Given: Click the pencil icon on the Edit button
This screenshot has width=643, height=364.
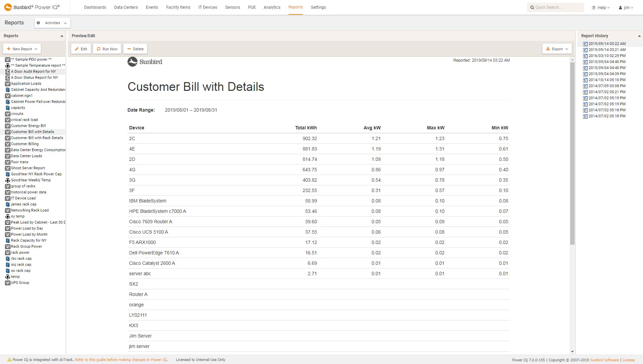Looking at the screenshot, I should point(76,49).
